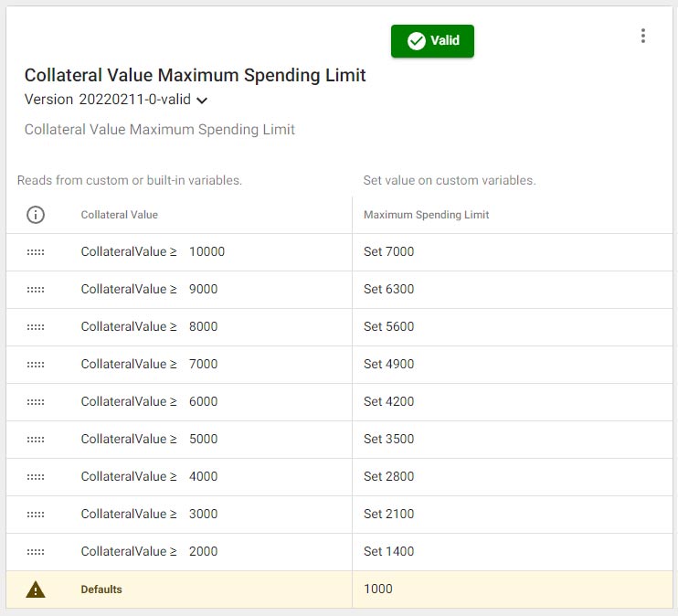Click the Set 7000 action cell

coord(388,251)
